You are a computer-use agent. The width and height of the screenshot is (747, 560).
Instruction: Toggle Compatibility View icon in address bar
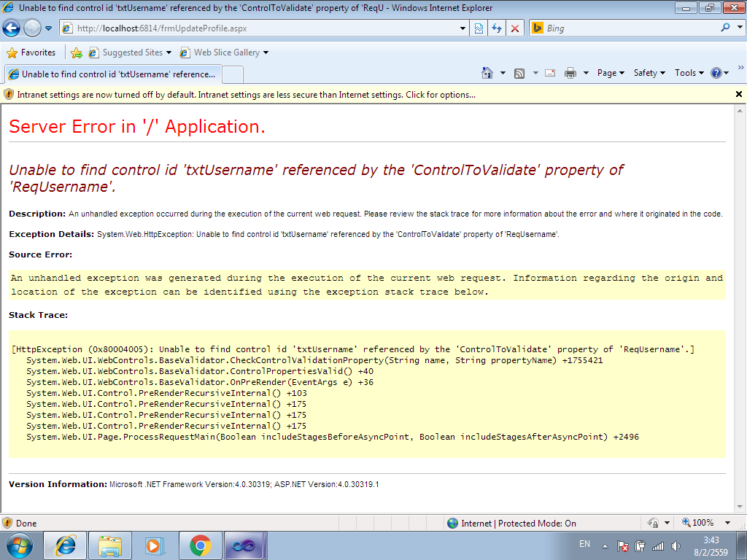click(x=479, y=28)
